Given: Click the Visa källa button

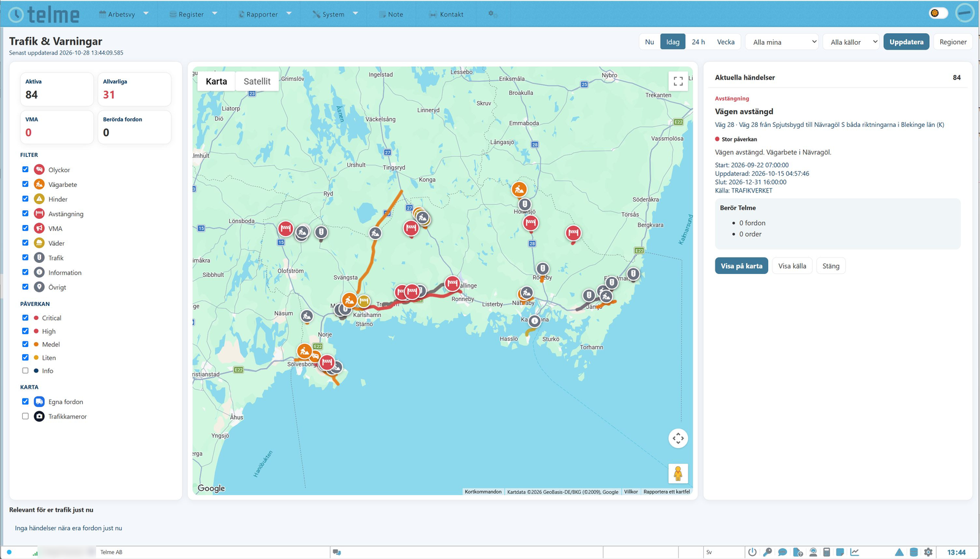Looking at the screenshot, I should pyautogui.click(x=792, y=266).
